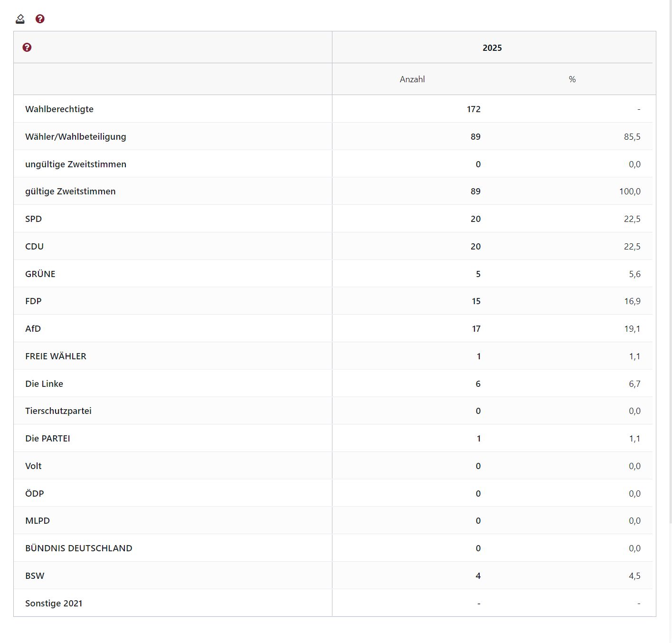Image resolution: width=672 pixels, height=643 pixels.
Task: Select the SPD row in the table
Action: coord(33,219)
